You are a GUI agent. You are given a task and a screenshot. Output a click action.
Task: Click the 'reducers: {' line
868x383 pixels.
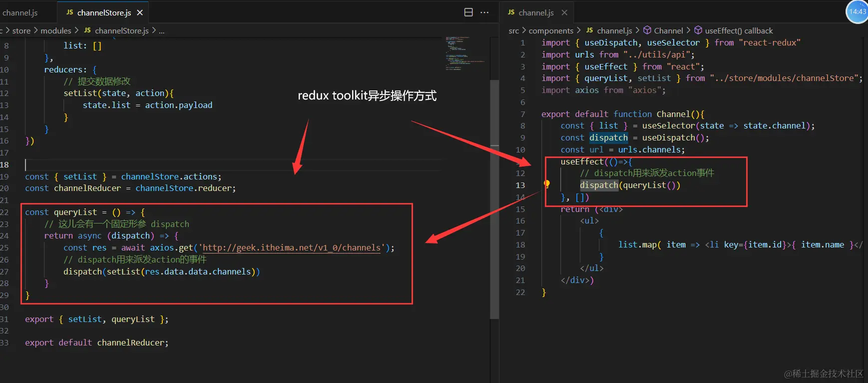(x=70, y=69)
